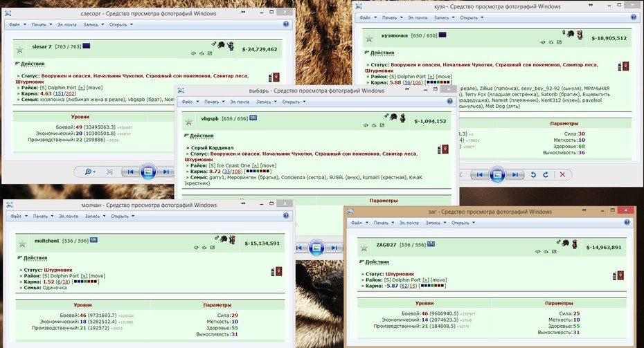Click Действия heading under slesar 7
This screenshot has height=348, width=644.
(x=33, y=64)
